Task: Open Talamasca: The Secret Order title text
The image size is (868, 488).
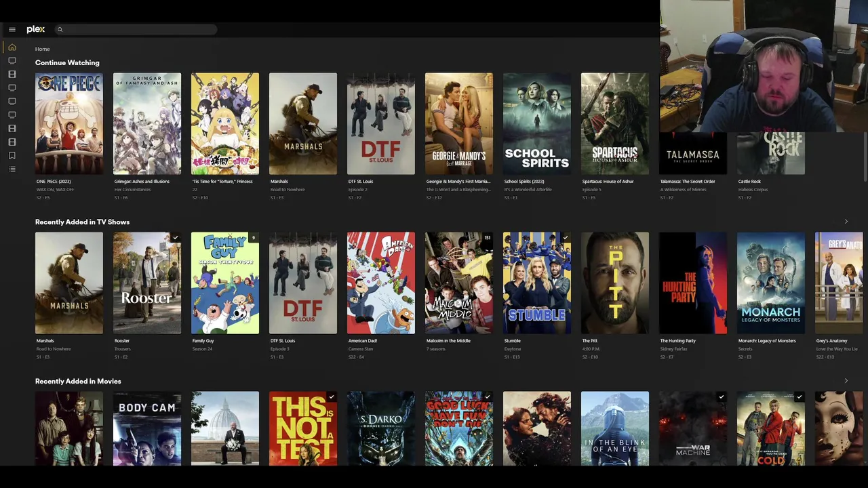Action: pos(688,182)
